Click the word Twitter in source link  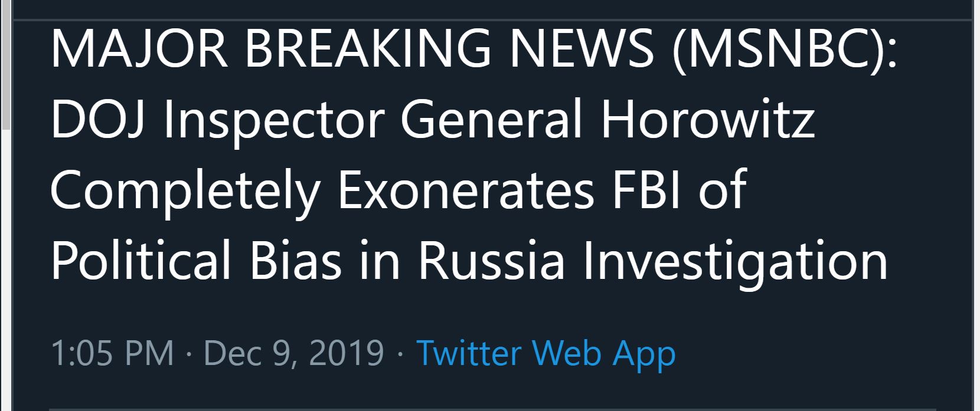click(x=469, y=353)
